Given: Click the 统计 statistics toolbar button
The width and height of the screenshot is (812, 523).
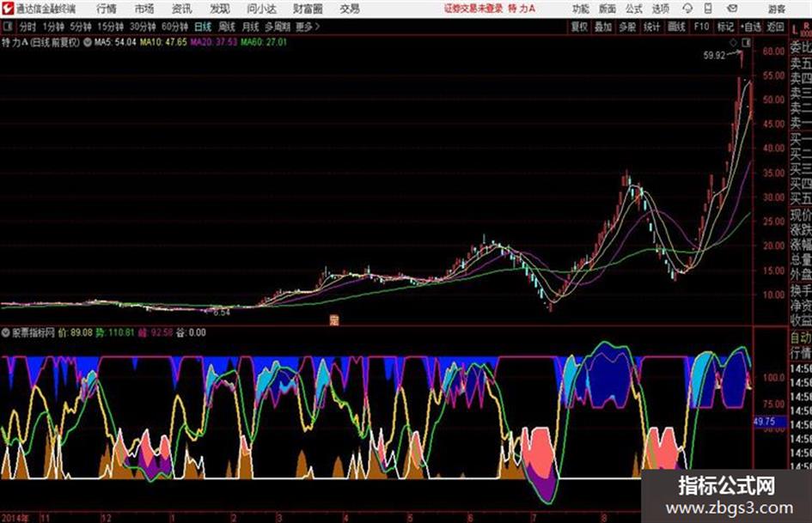Looking at the screenshot, I should pyautogui.click(x=651, y=27).
